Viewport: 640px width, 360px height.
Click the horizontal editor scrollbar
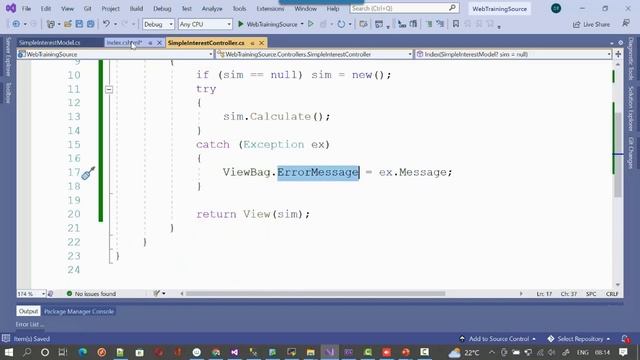[315, 293]
